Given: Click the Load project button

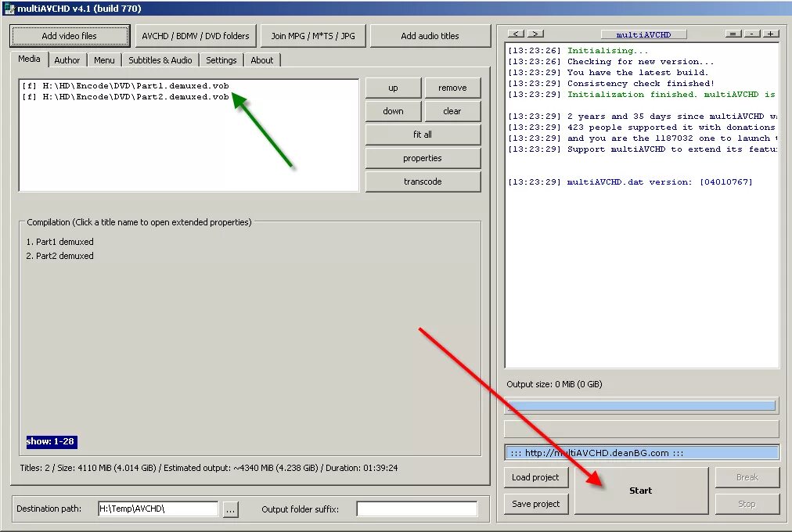Looking at the screenshot, I should pyautogui.click(x=536, y=477).
